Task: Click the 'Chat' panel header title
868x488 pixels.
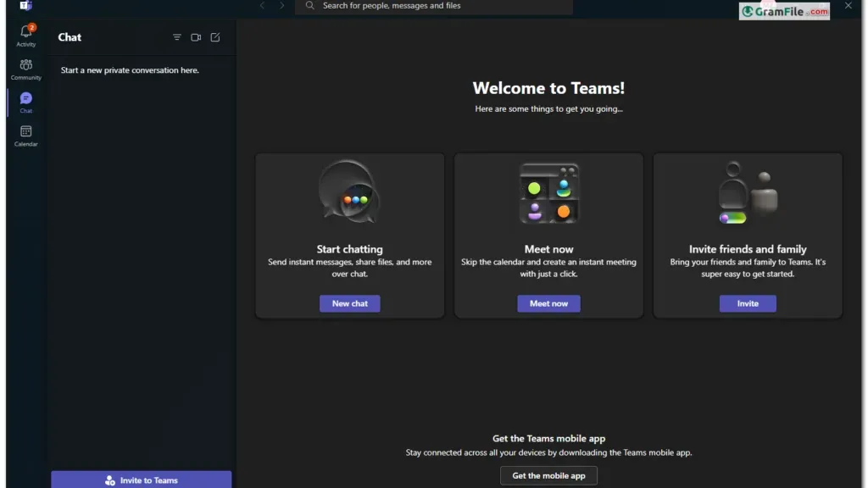Action: (x=70, y=37)
